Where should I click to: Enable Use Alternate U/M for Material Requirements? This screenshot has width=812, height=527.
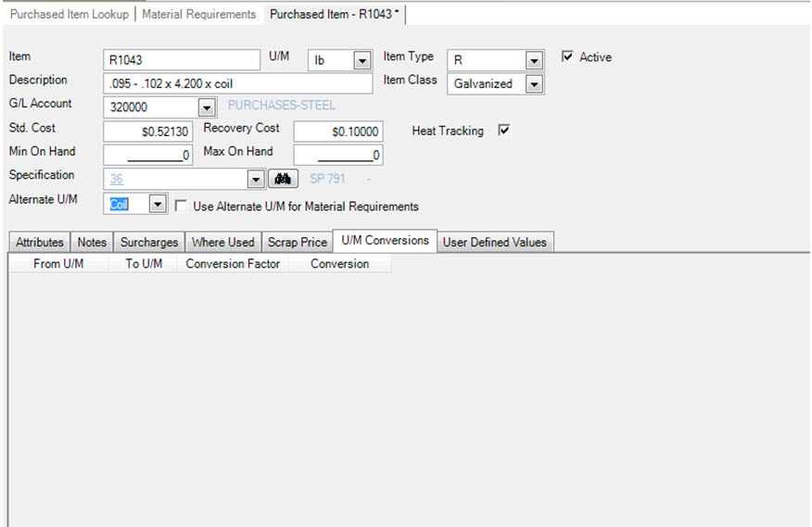pyautogui.click(x=182, y=207)
